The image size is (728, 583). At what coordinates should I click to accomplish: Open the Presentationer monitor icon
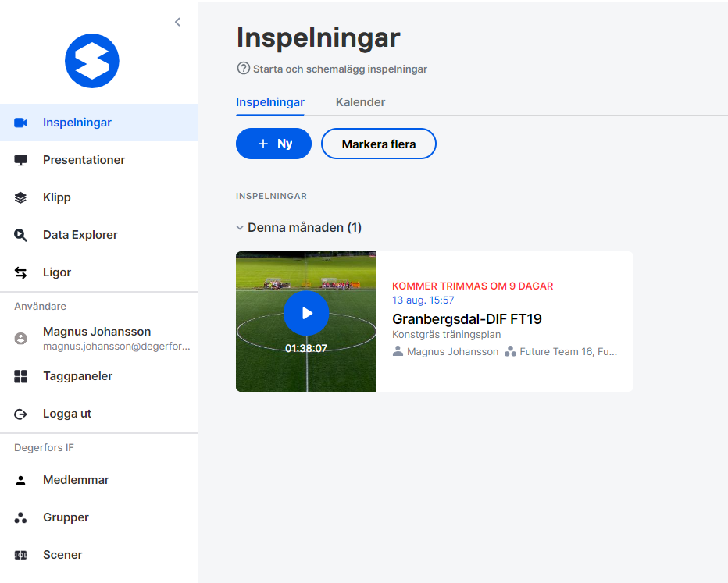click(x=20, y=160)
